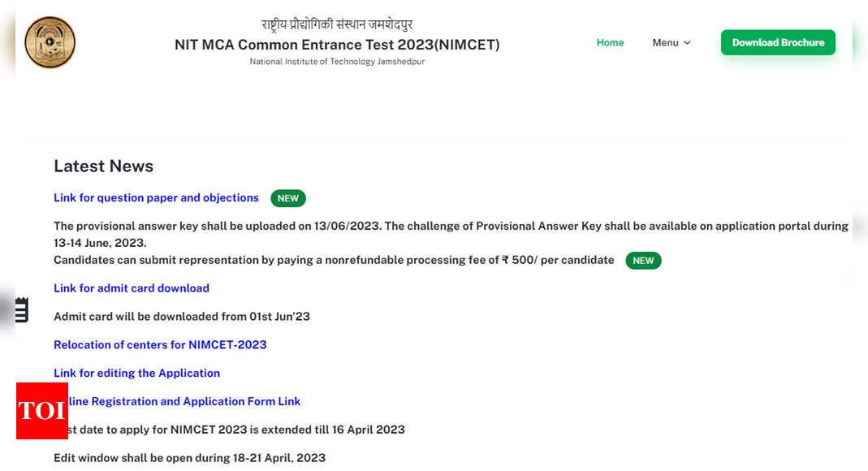Click the Latest News heading
Screen dimensions: 868x471
(103, 166)
